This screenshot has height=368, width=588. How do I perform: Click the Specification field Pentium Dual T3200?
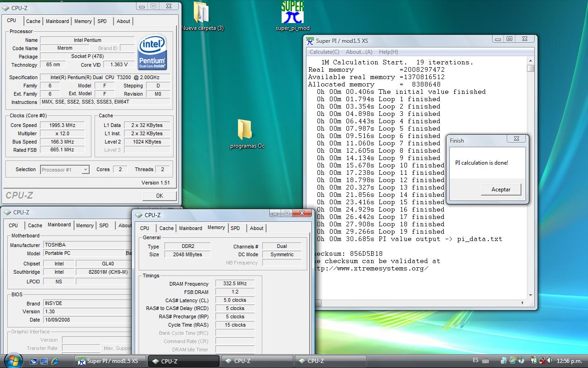[x=105, y=77]
